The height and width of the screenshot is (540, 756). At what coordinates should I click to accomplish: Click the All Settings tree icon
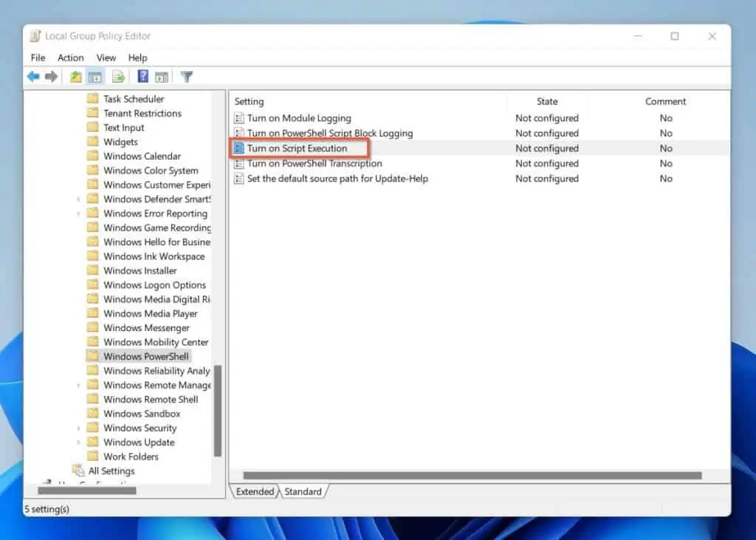(78, 470)
